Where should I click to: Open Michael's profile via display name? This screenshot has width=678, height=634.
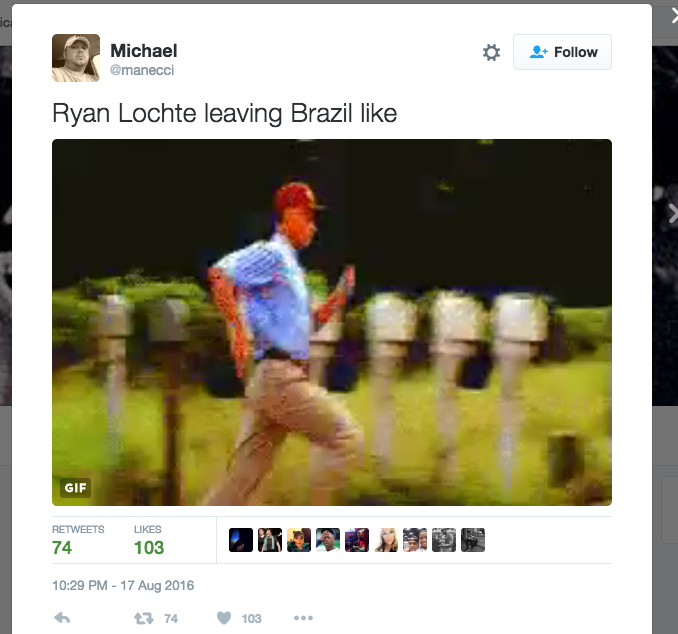coord(144,51)
